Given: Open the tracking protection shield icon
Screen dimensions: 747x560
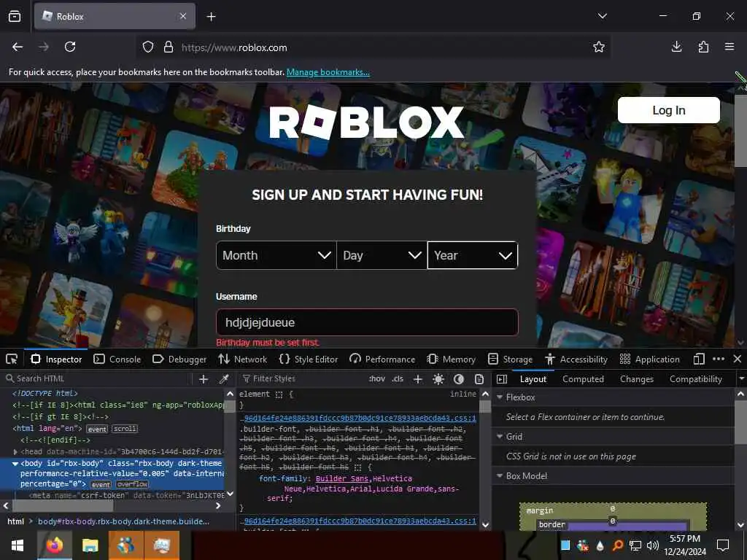Looking at the screenshot, I should pos(148,47).
